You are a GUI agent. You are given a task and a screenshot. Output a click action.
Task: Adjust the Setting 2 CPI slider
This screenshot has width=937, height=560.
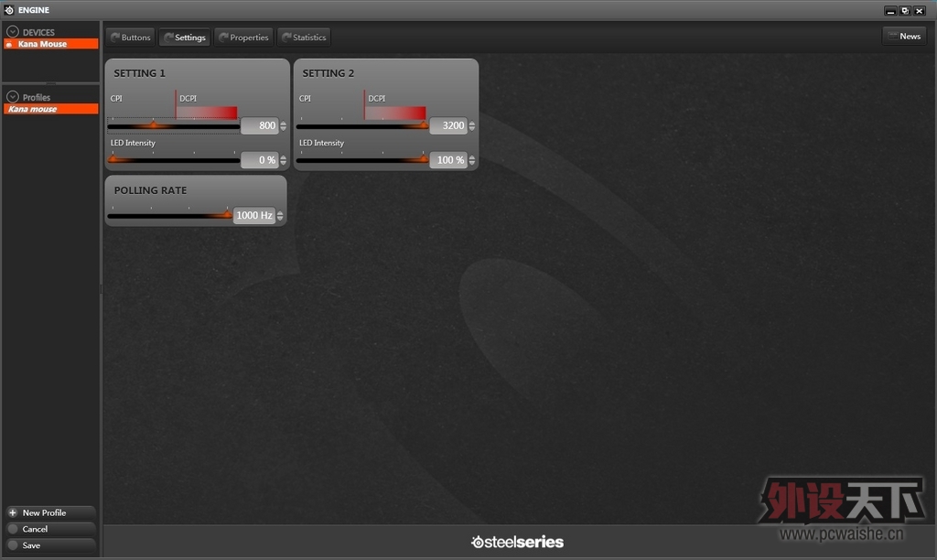(x=362, y=126)
